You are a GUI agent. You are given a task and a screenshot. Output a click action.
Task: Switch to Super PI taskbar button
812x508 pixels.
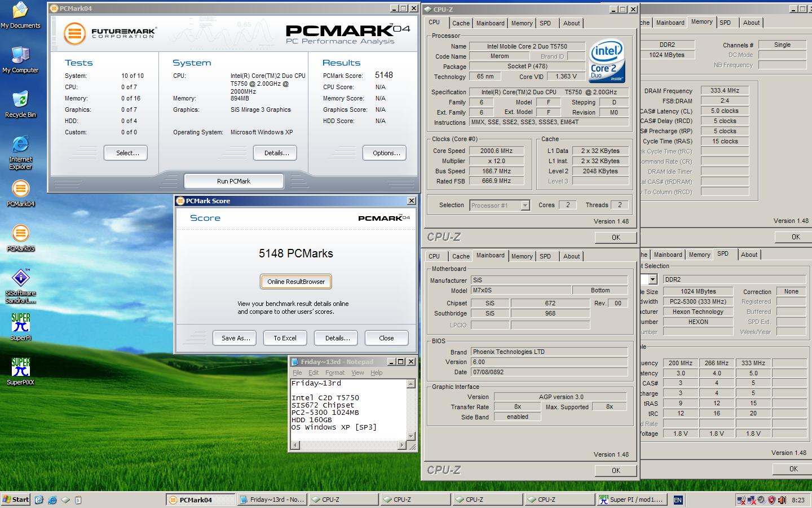[632, 500]
